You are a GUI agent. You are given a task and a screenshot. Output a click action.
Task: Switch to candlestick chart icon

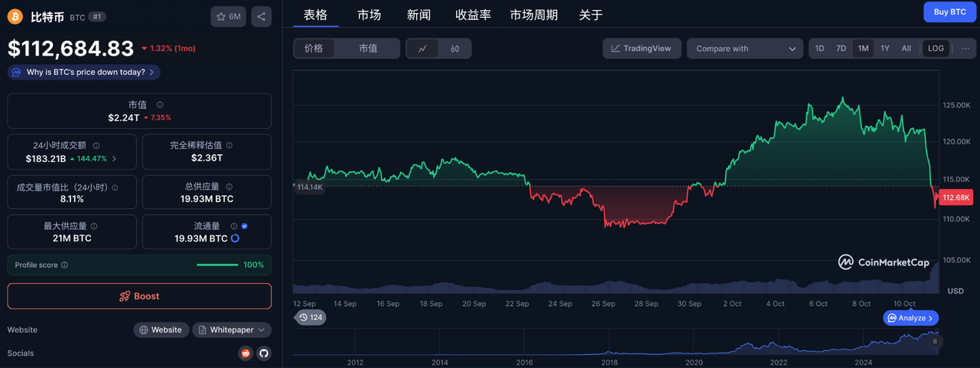(x=455, y=49)
